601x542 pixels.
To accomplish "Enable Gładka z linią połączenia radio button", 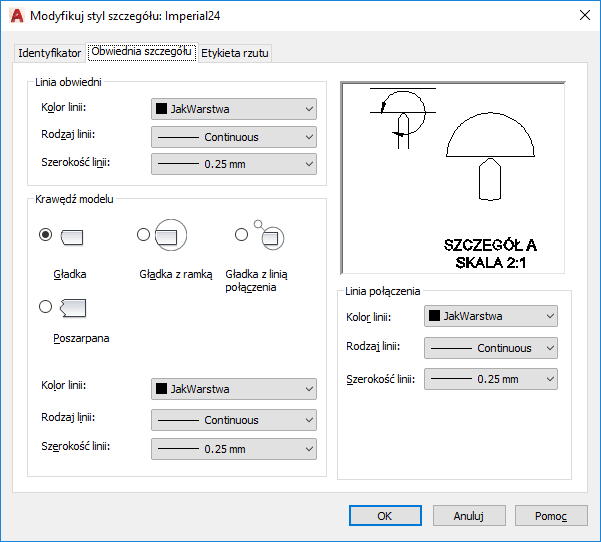I will click(x=241, y=234).
